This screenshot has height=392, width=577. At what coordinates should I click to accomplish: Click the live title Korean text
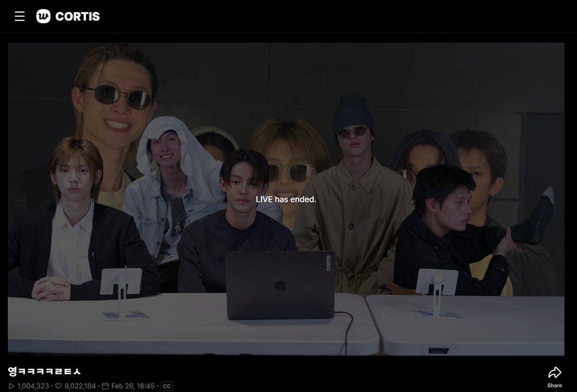tap(44, 371)
